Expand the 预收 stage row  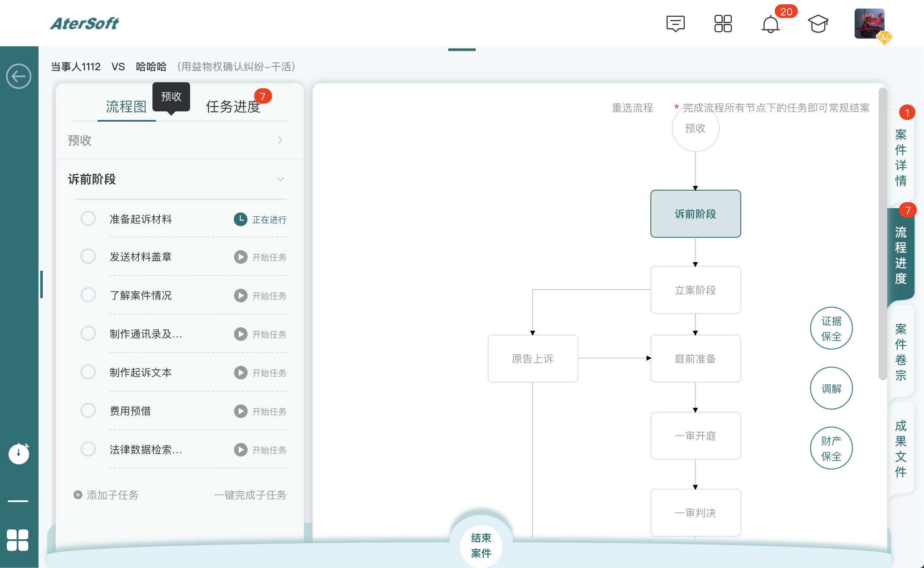tap(280, 140)
